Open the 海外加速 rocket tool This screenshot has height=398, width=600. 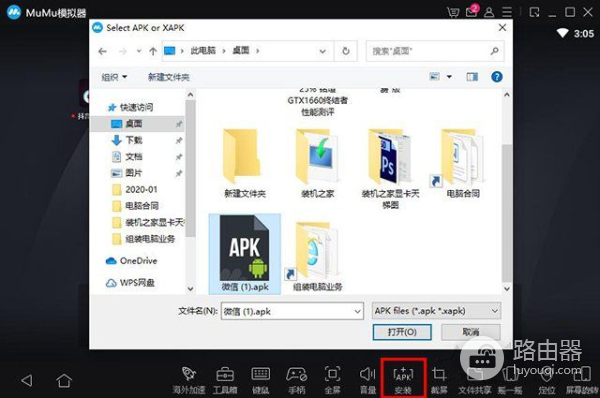[x=189, y=380]
